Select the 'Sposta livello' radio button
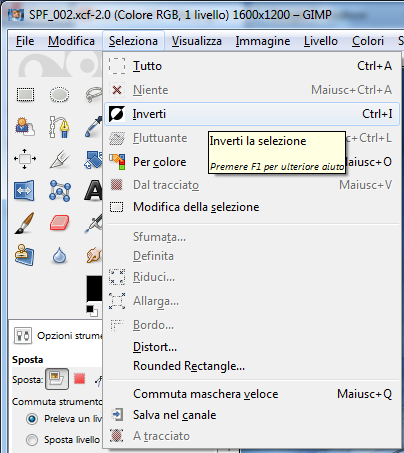The image size is (404, 453). click(x=32, y=440)
